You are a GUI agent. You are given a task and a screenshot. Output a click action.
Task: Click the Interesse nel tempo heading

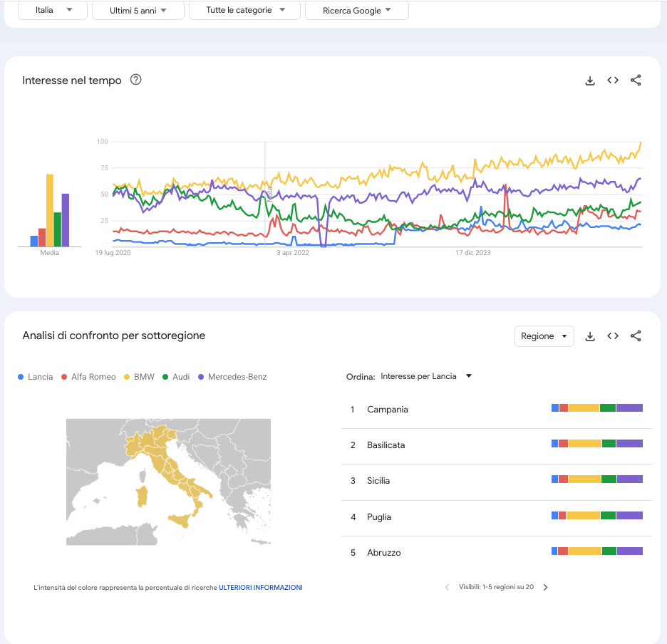(x=72, y=80)
